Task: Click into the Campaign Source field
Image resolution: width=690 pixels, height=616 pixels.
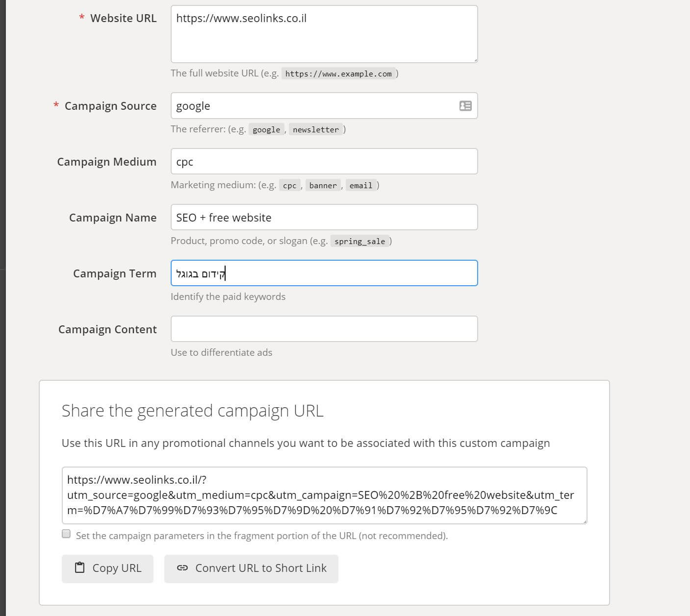Action: tap(324, 106)
